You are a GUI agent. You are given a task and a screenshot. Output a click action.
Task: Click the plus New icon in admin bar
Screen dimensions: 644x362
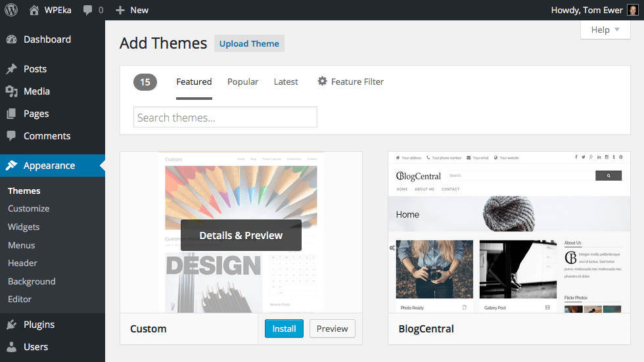120,11
